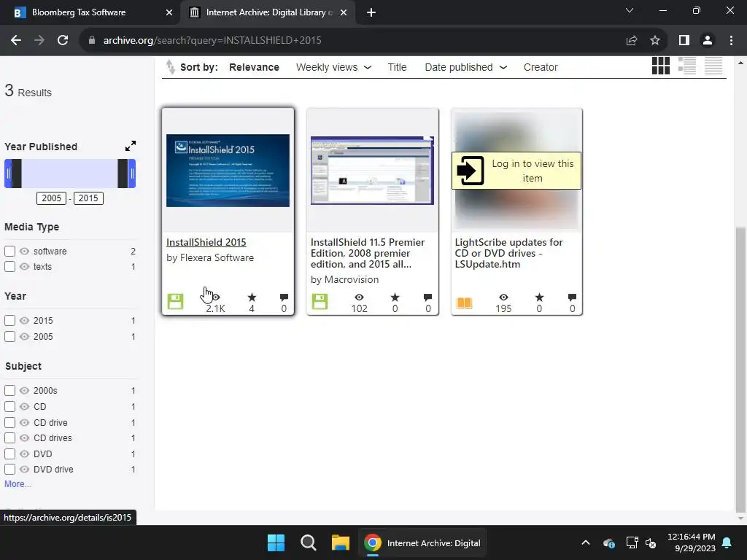Check the texts media type checkbox
This screenshot has height=560, width=747.
point(9,266)
